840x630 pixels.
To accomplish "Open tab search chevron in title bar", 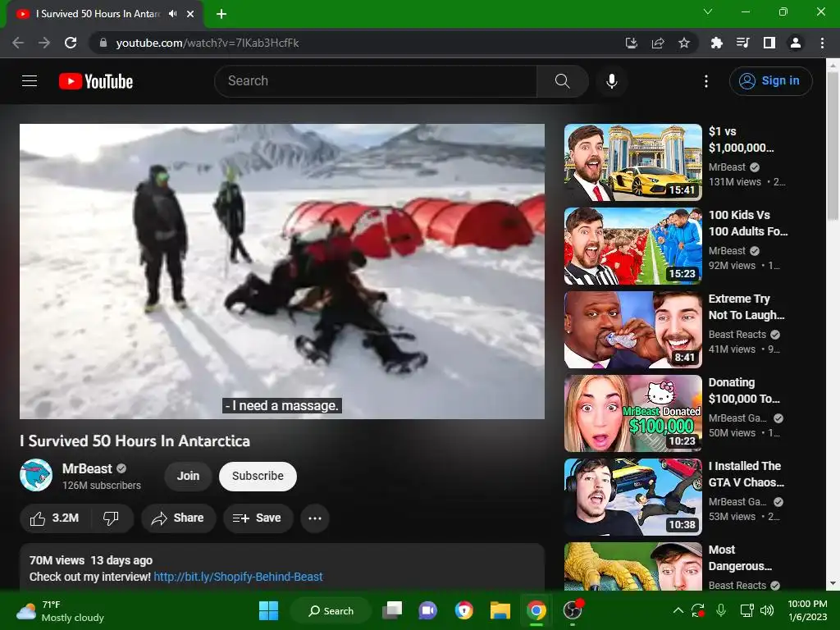I will point(708,11).
